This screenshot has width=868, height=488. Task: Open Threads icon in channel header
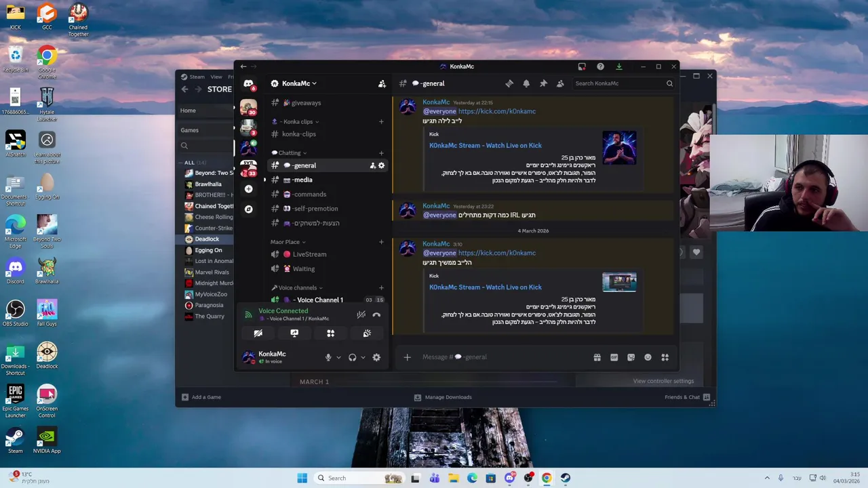click(x=509, y=83)
